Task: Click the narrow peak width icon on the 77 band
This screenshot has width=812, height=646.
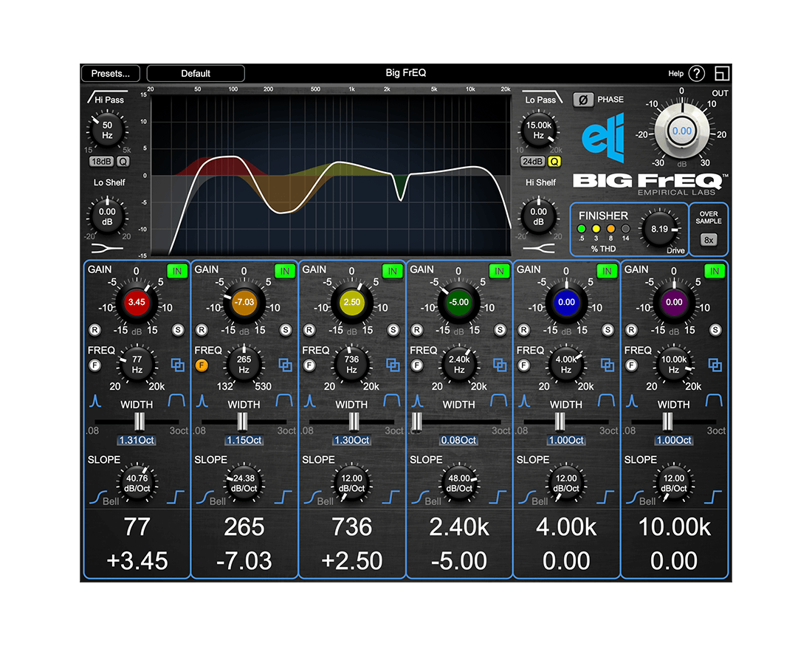Action: coord(95,401)
